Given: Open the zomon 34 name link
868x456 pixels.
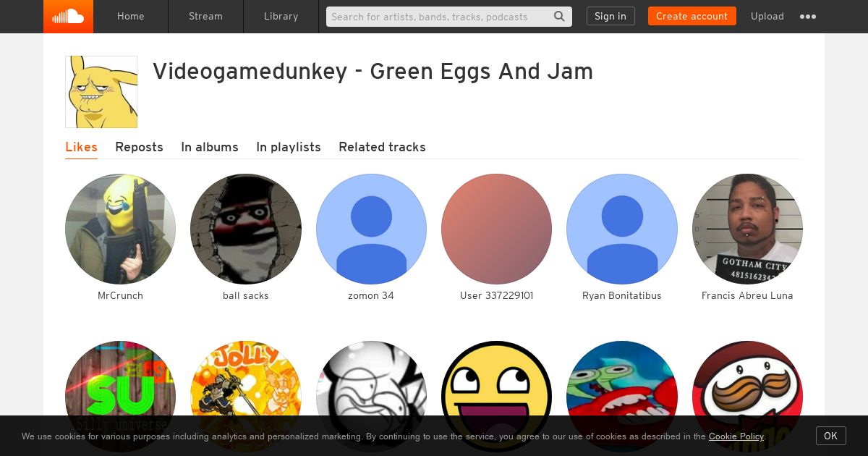Looking at the screenshot, I should (x=371, y=295).
